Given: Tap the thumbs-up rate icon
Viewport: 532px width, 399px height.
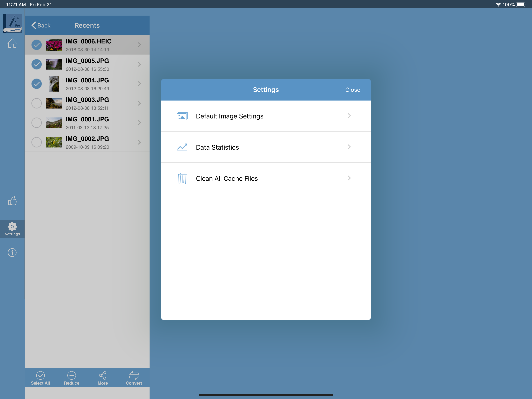Looking at the screenshot, I should point(12,200).
